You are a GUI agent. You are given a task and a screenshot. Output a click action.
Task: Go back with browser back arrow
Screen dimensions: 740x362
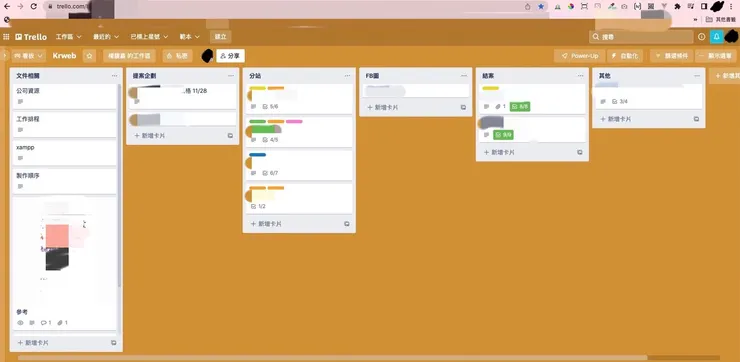(x=7, y=7)
